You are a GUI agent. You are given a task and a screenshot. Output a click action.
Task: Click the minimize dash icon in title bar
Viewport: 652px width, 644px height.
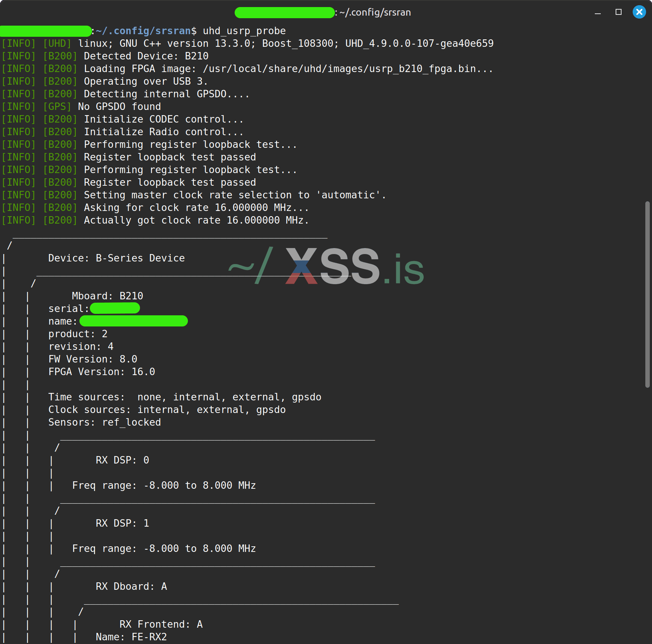[x=598, y=12]
